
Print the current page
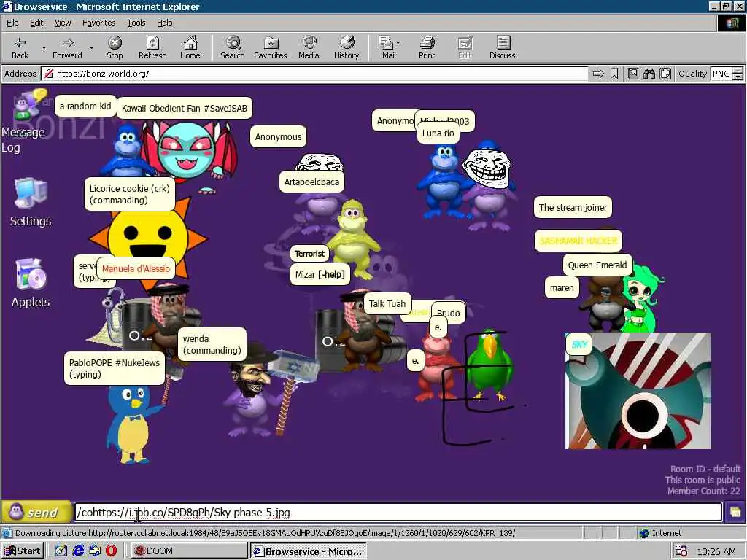(x=427, y=47)
